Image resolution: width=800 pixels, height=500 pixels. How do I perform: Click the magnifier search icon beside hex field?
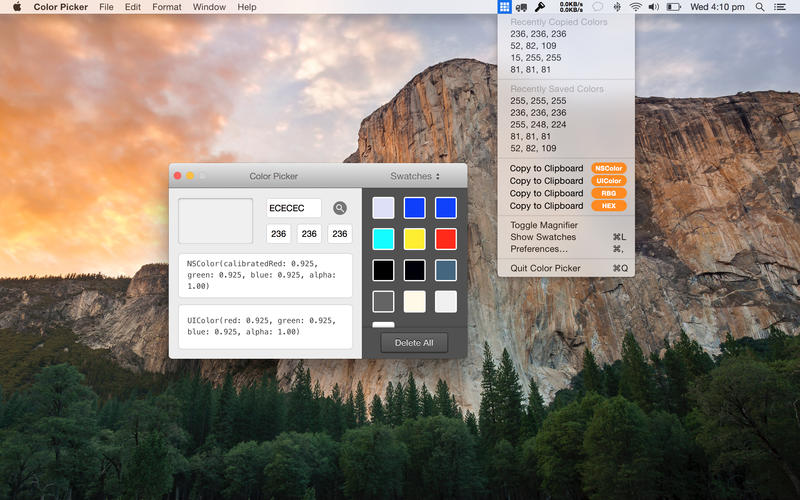click(x=340, y=208)
